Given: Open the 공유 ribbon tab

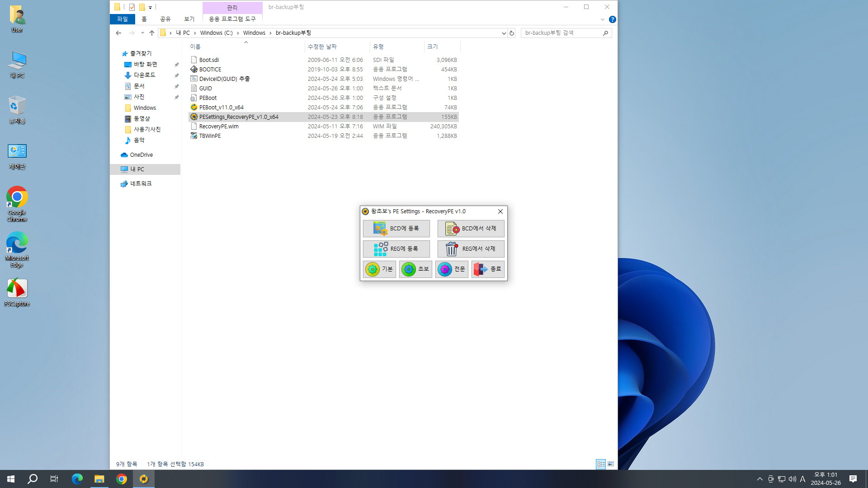Looking at the screenshot, I should pyautogui.click(x=165, y=19).
